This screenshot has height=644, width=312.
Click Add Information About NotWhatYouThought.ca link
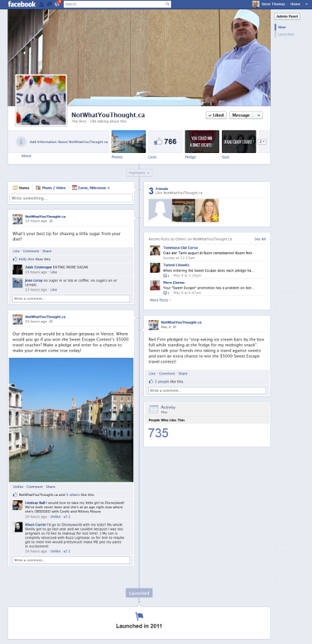click(69, 142)
